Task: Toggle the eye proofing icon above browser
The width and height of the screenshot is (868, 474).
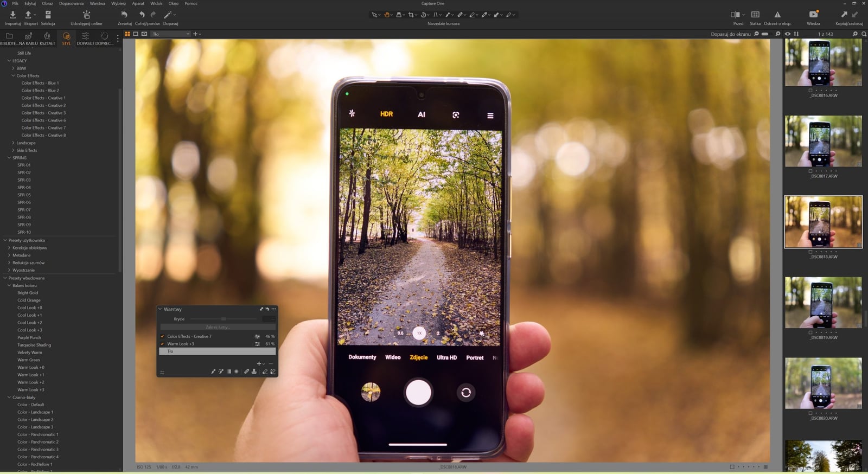Action: click(x=788, y=34)
